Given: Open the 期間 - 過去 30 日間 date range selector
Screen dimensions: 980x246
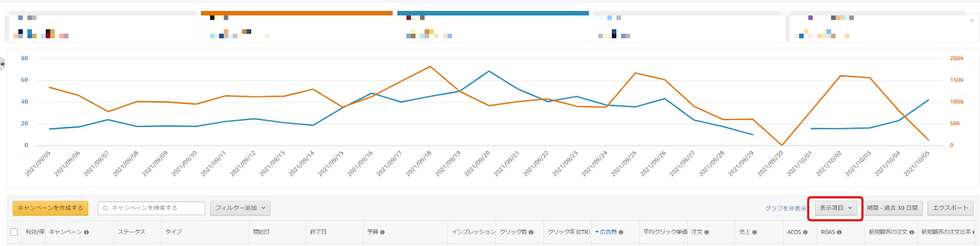Looking at the screenshot, I should [892, 208].
